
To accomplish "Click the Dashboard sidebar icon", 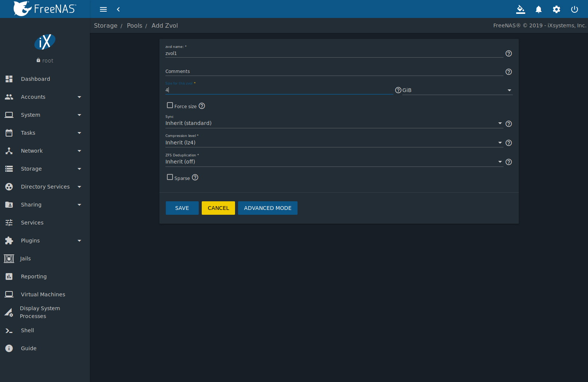I will (9, 79).
